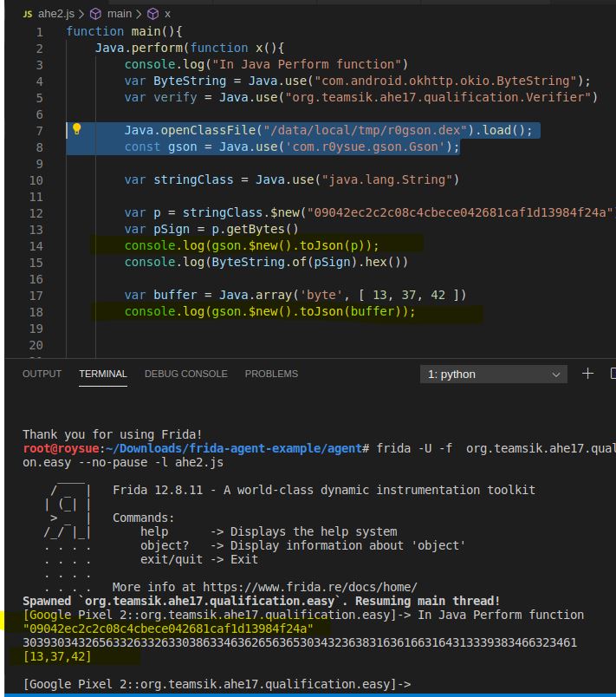This screenshot has height=697, width=616.
Task: Click console.log(gson.$new().toJson(p)) line
Action: (x=251, y=245)
